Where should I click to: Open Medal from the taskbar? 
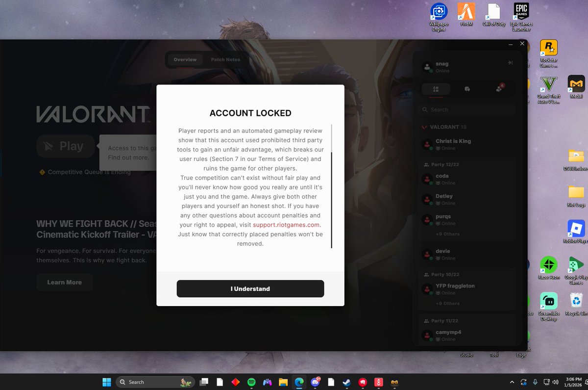coord(394,382)
